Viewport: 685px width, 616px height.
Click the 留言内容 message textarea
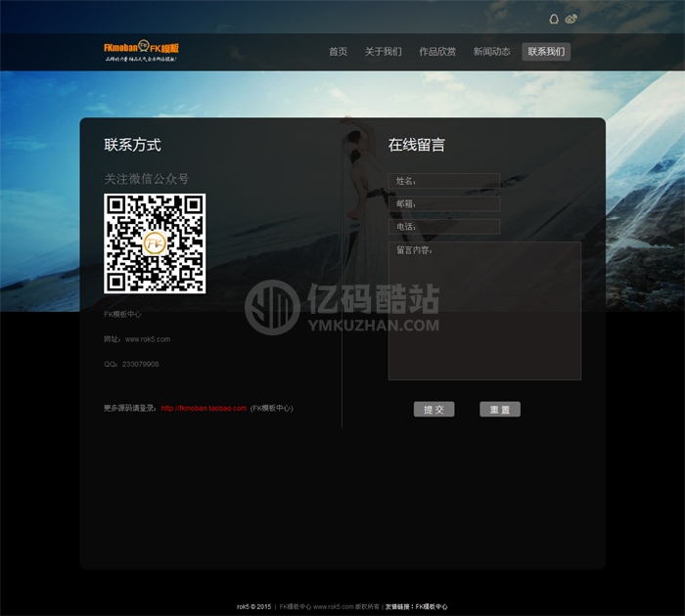click(484, 313)
